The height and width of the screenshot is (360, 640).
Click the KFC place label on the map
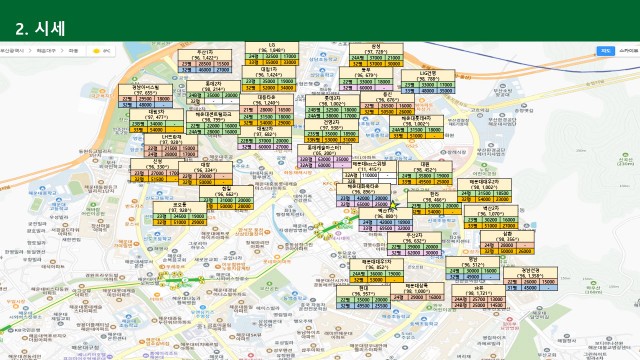[x=328, y=184]
